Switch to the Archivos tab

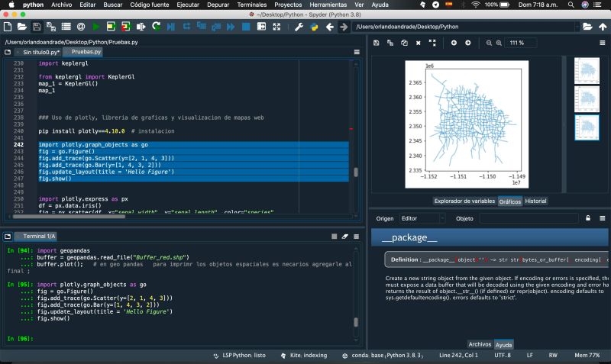[x=480, y=344]
